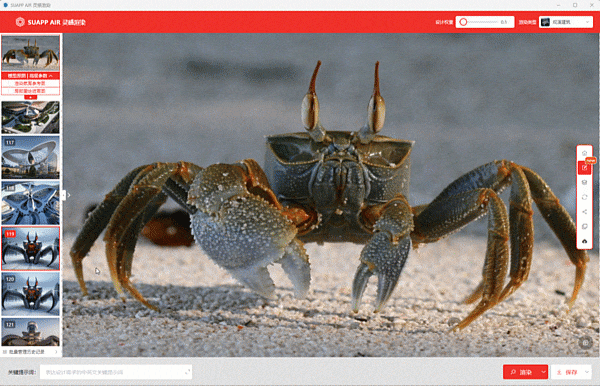Click the save button

pyautogui.click(x=567, y=372)
